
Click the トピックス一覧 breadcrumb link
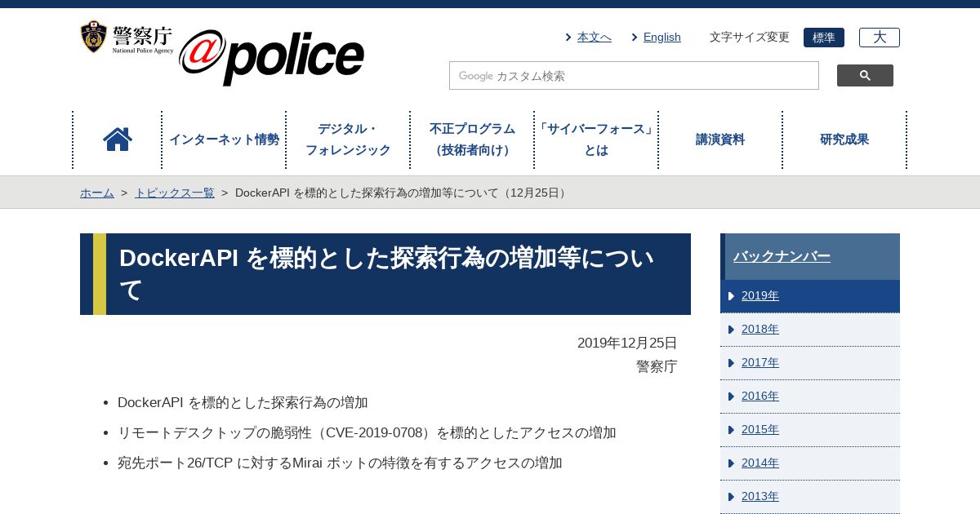(x=175, y=193)
